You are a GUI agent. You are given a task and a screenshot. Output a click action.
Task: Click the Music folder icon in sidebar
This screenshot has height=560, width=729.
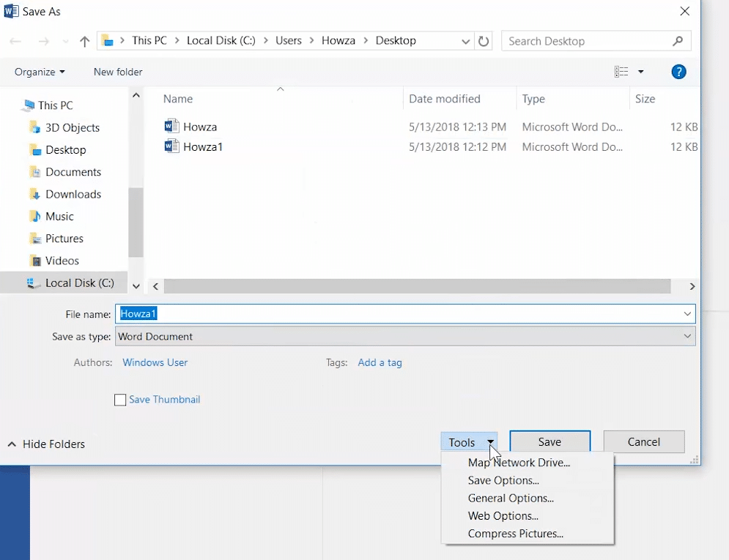click(x=34, y=216)
